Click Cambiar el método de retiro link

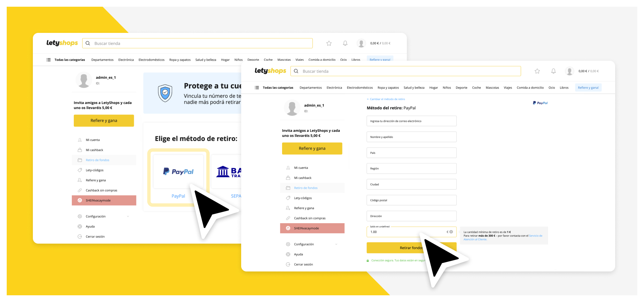pyautogui.click(x=386, y=99)
